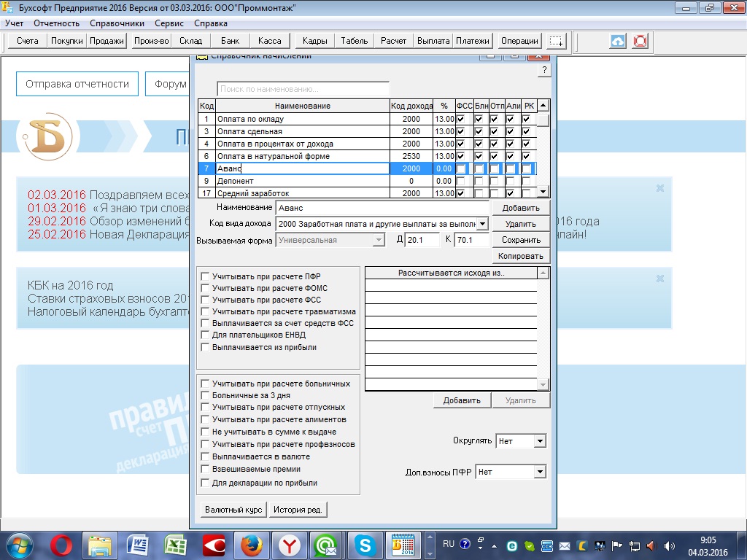Click the cloud upload toolbar icon

click(x=618, y=41)
